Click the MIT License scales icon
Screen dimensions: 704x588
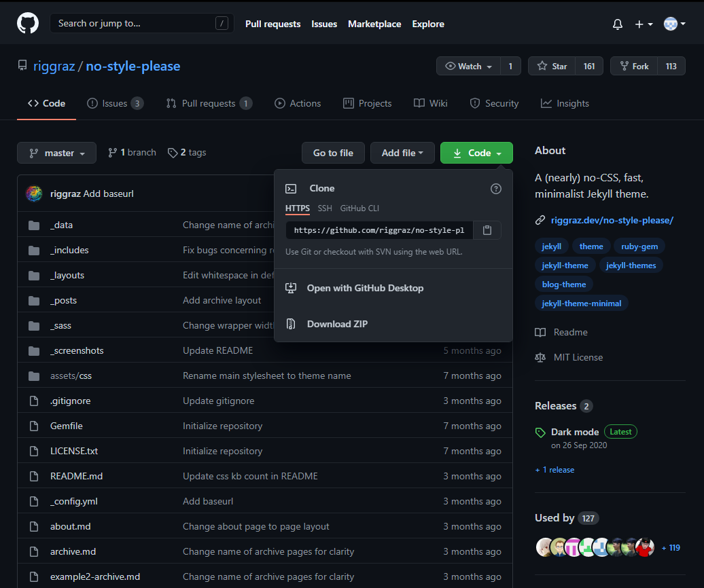click(x=541, y=357)
